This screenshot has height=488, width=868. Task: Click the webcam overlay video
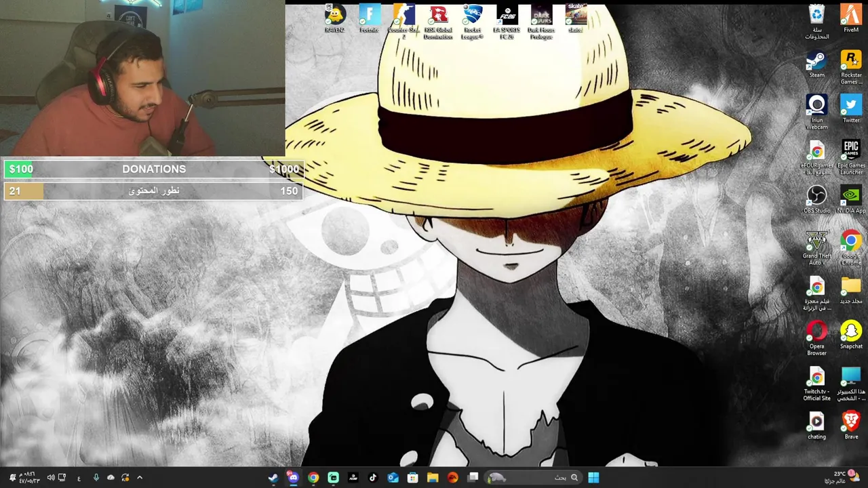click(x=142, y=78)
